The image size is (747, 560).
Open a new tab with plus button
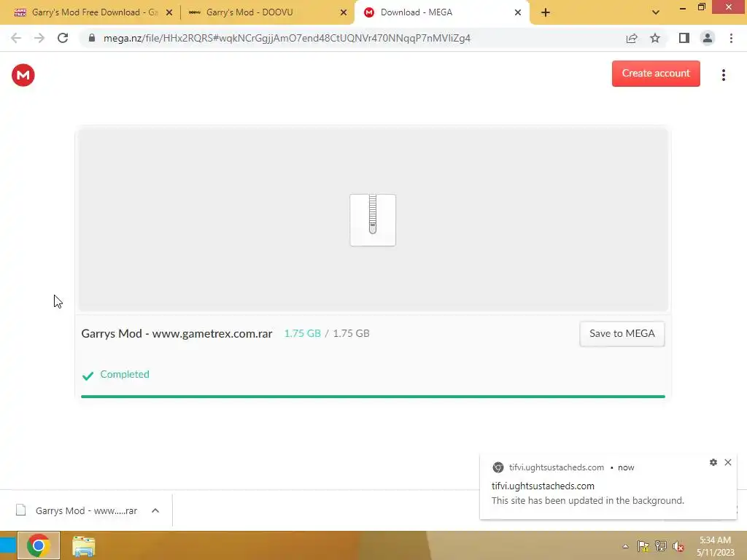click(546, 13)
